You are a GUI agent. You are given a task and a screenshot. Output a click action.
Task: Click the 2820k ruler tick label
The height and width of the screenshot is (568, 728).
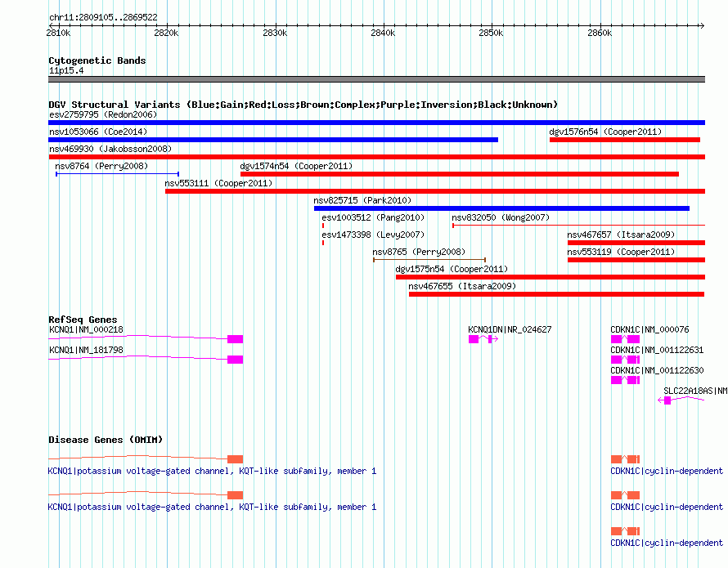(166, 33)
